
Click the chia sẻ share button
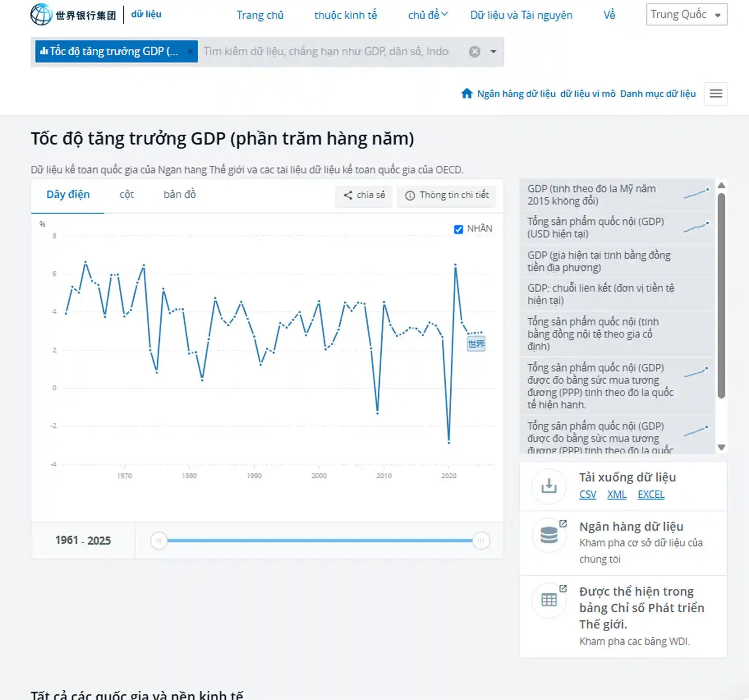tap(364, 195)
